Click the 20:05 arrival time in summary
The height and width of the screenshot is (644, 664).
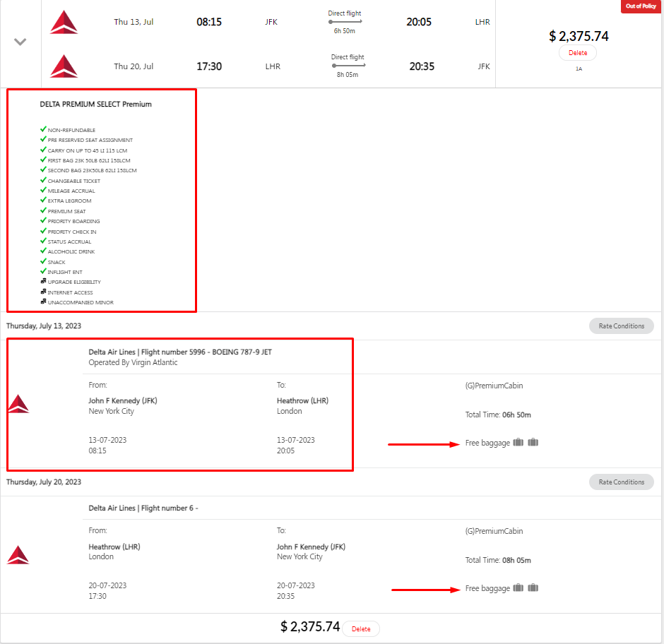point(419,22)
